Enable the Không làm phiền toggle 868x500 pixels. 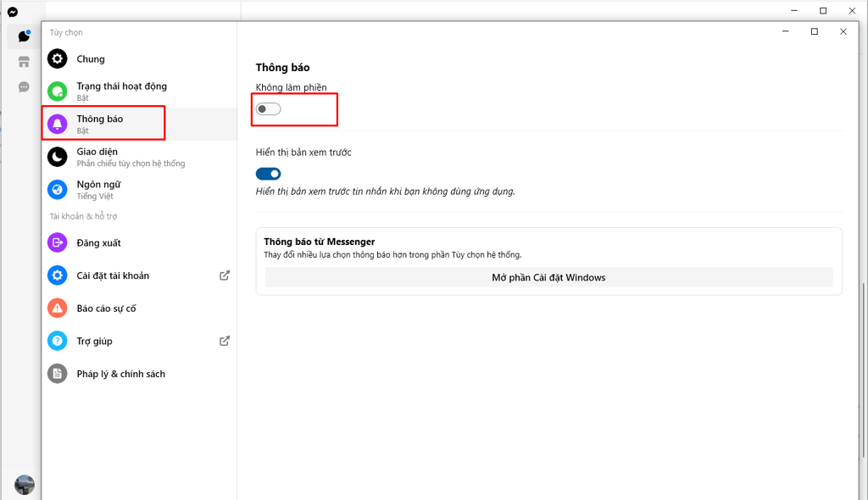(x=269, y=109)
